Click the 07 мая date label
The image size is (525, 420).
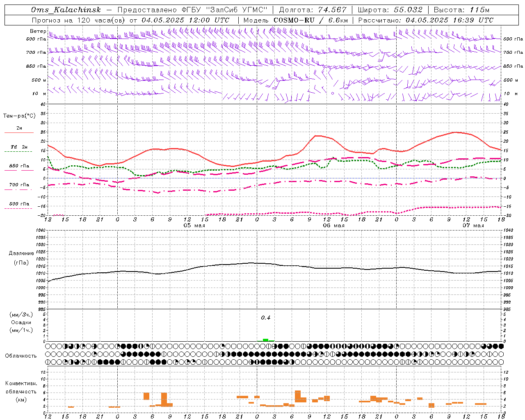tap(473, 226)
